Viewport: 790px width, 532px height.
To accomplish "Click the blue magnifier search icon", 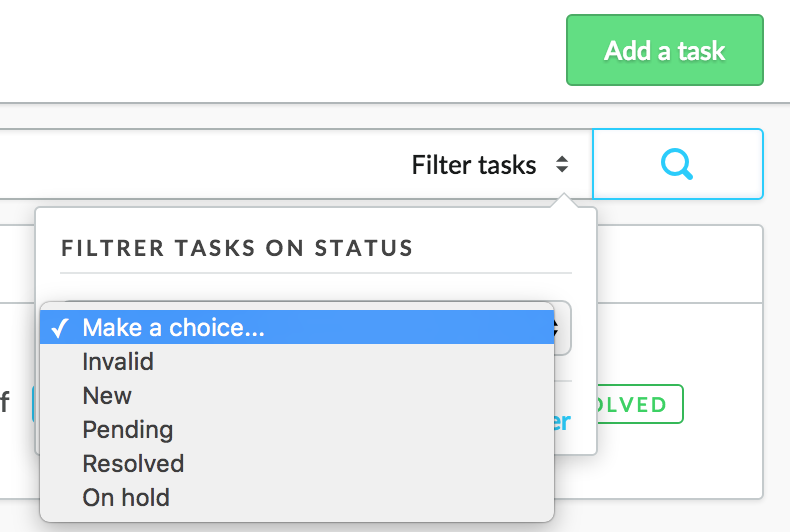I will (x=677, y=164).
